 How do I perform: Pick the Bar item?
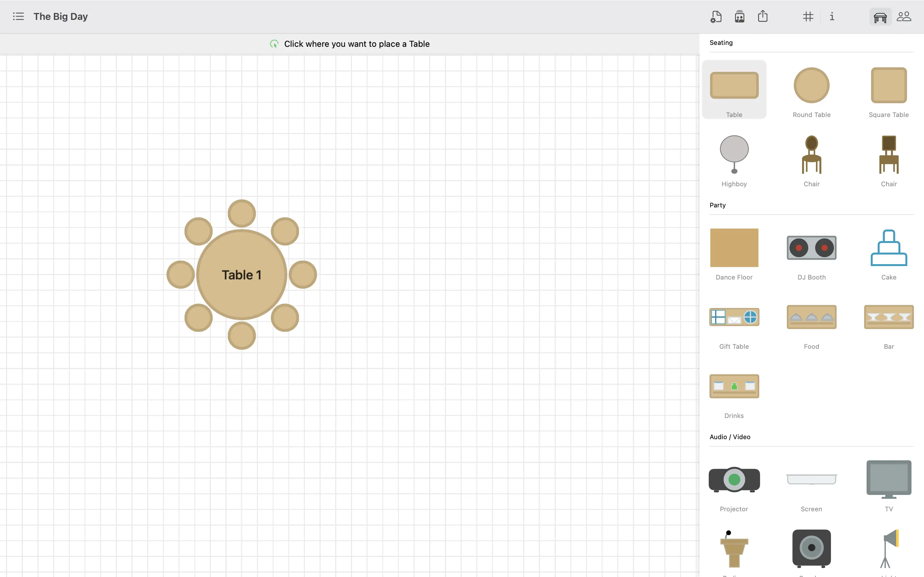(x=888, y=317)
